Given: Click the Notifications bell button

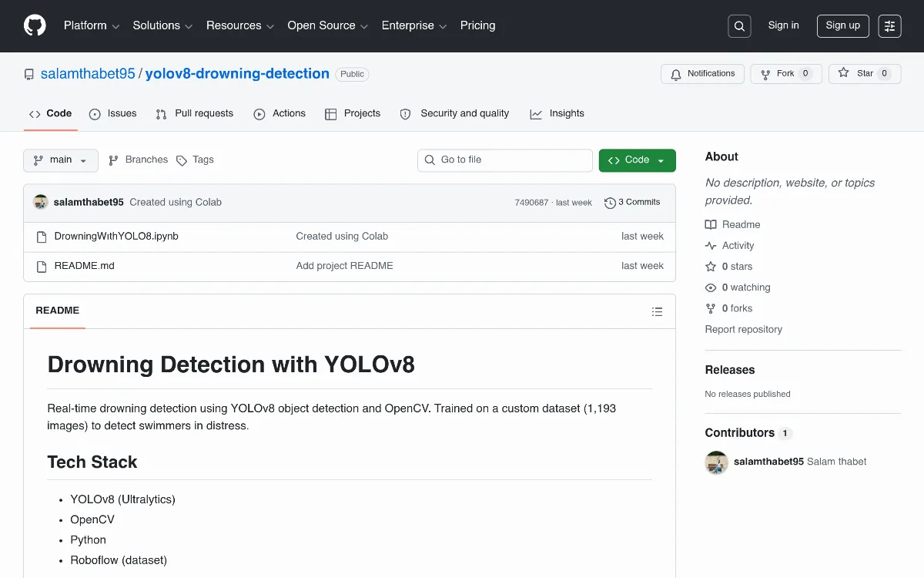Looking at the screenshot, I should tap(702, 74).
